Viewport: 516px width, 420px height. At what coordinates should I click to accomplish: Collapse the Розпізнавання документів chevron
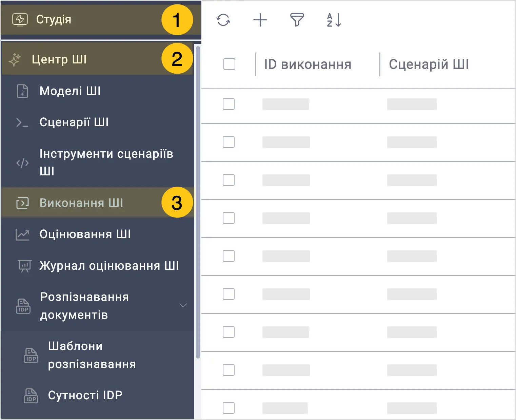pos(183,305)
